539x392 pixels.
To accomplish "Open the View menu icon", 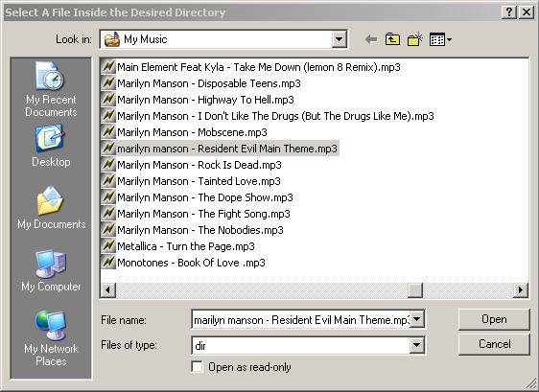I will 440,39.
